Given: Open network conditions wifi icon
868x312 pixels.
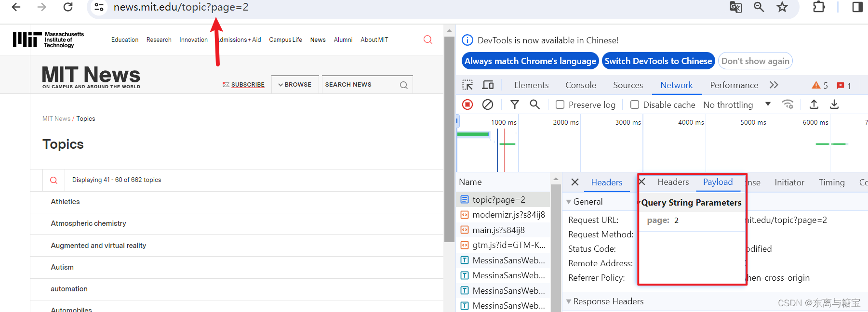Looking at the screenshot, I should pyautogui.click(x=788, y=104).
